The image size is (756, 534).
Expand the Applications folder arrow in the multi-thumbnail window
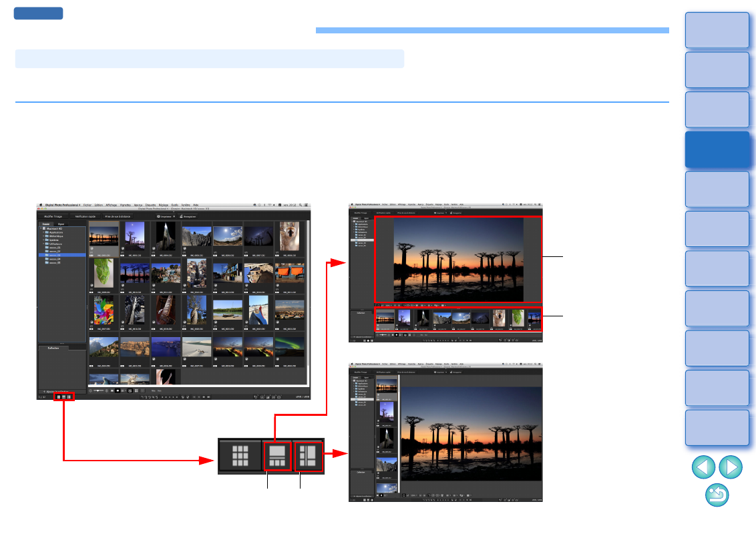[43, 232]
